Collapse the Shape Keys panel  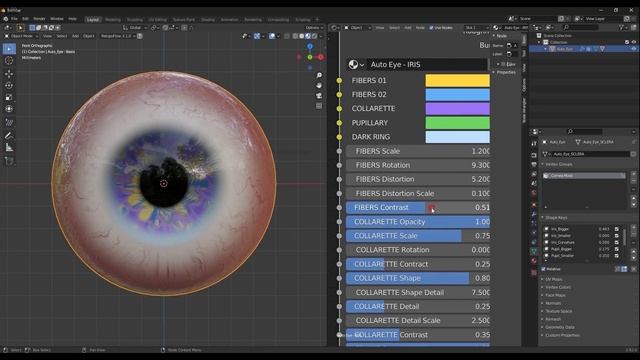[556, 218]
